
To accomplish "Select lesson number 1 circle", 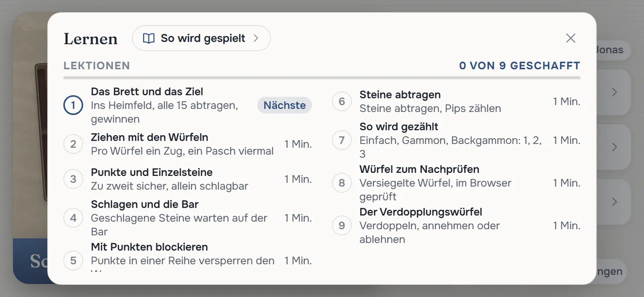I will click(73, 106).
